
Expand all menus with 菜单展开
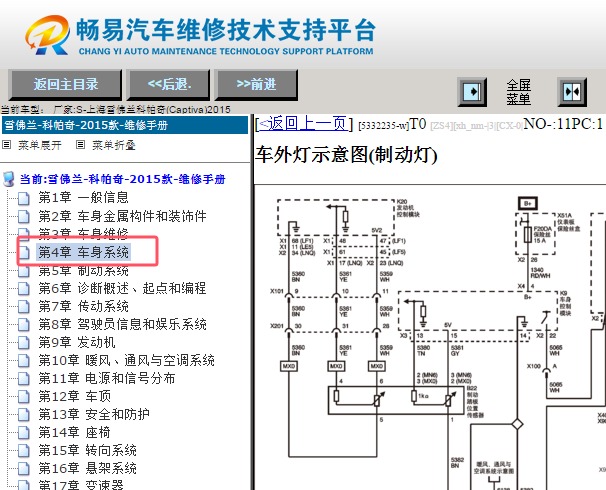coord(40,145)
